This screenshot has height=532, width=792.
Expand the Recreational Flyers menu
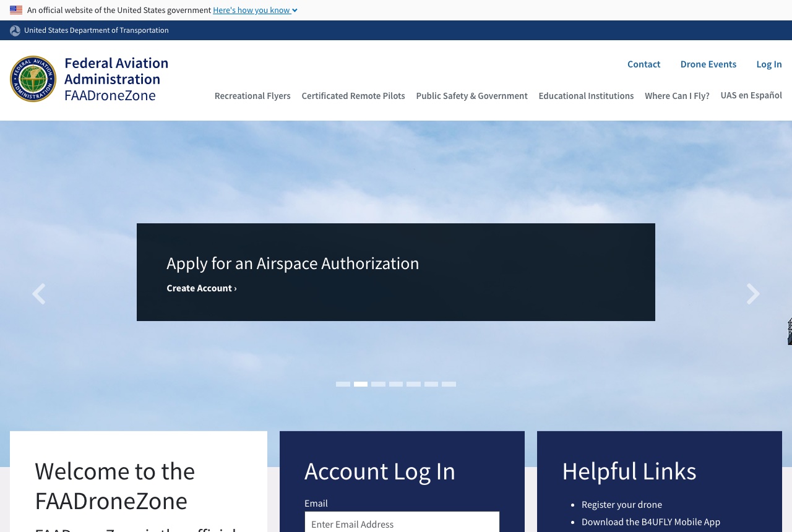[252, 96]
